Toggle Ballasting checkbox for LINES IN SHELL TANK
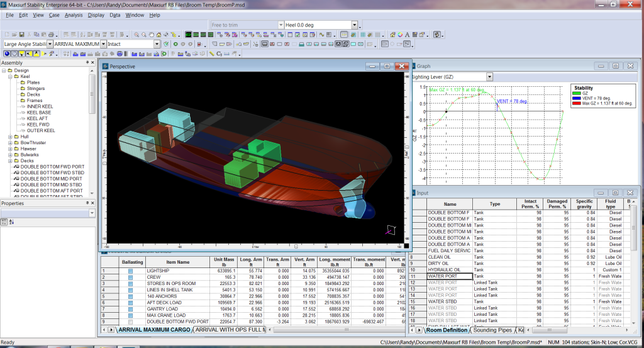The height and width of the screenshot is (348, 644). [130, 290]
